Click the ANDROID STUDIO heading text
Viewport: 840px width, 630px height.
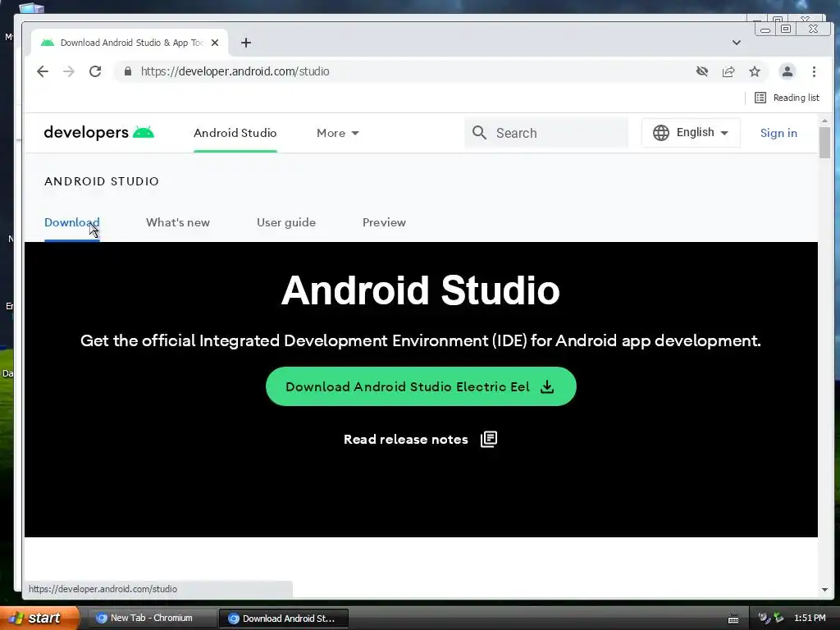101,181
